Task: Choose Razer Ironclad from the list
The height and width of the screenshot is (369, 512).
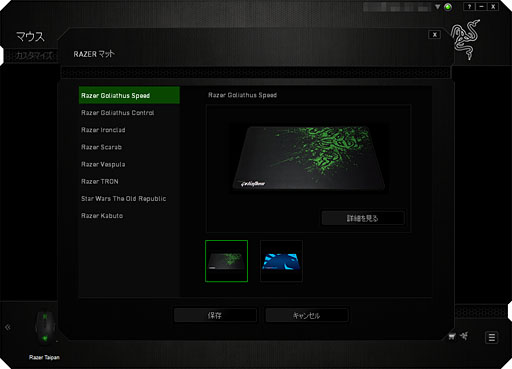Action: coord(129,130)
